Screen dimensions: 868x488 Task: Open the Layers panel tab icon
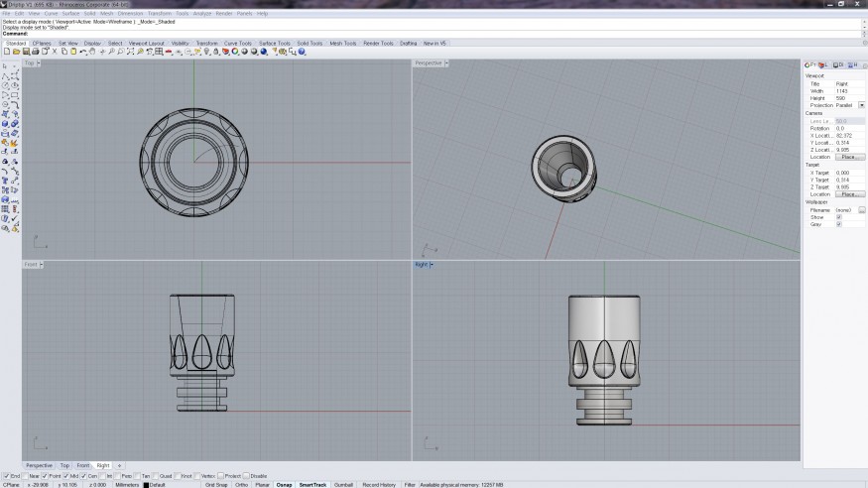[823, 64]
